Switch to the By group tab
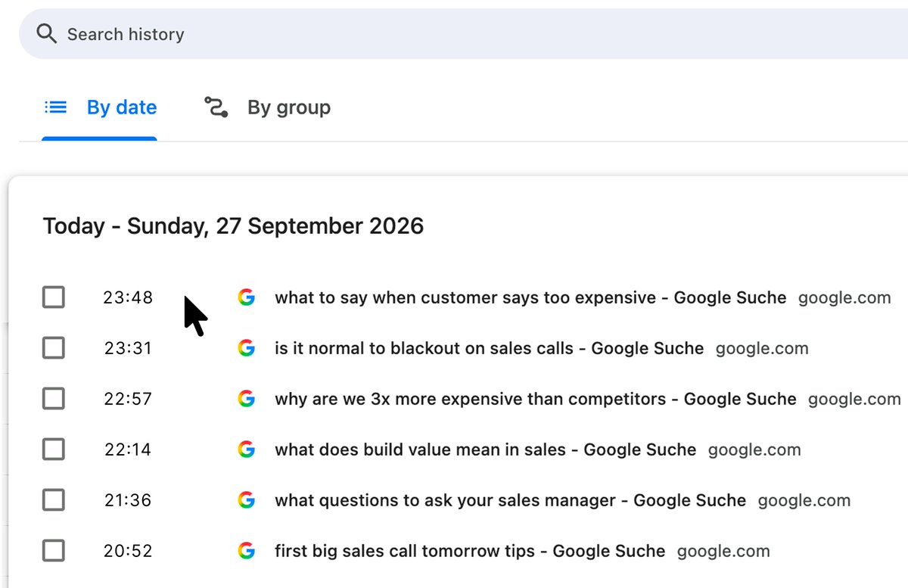The image size is (908, 588). (x=267, y=107)
